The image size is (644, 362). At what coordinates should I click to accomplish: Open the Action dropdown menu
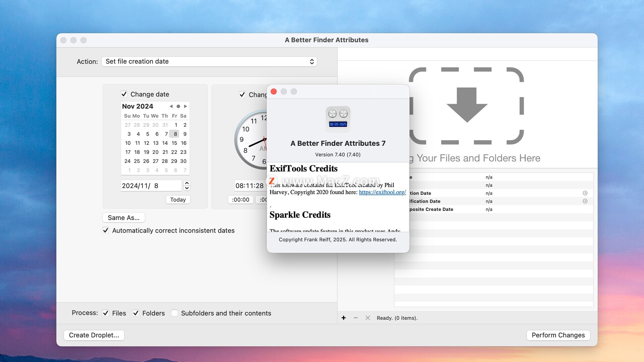209,61
